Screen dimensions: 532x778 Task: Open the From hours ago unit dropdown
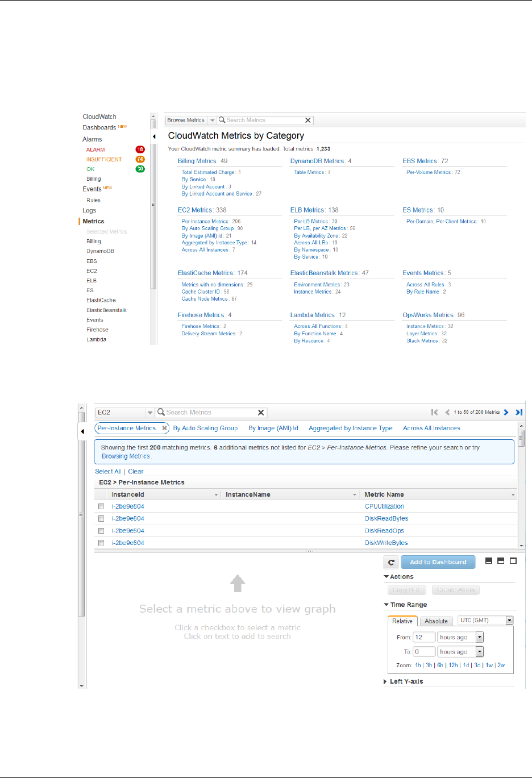480,637
